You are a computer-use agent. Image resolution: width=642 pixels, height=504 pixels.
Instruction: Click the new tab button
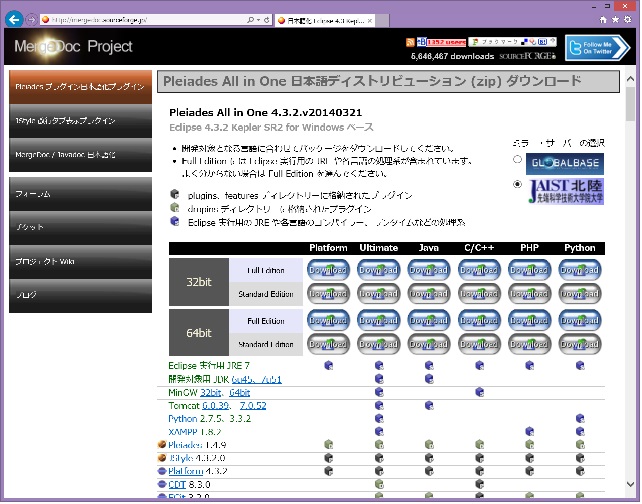[x=382, y=20]
